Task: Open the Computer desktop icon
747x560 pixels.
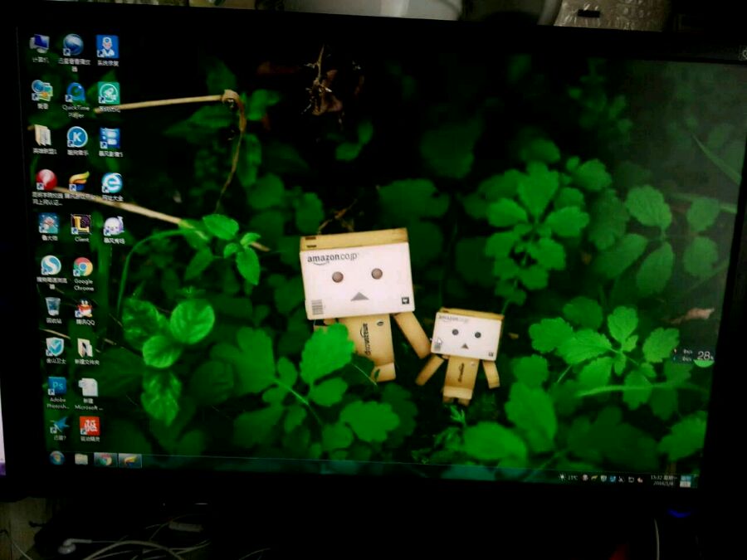Action: (40, 48)
